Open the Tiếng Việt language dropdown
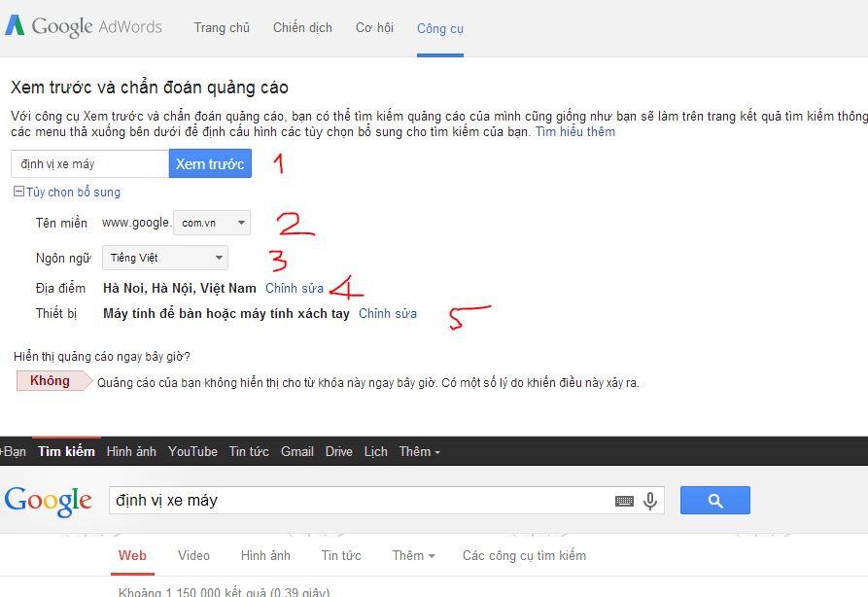This screenshot has width=868, height=597. coord(165,258)
